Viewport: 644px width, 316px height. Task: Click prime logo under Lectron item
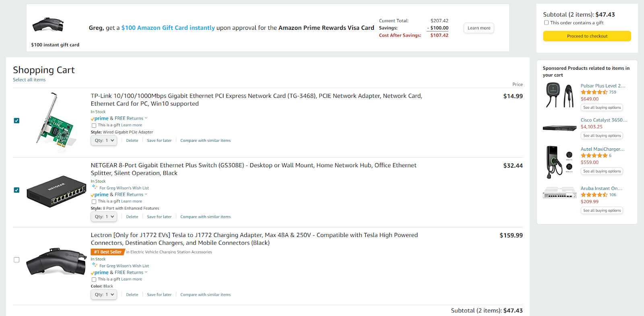(x=100, y=272)
